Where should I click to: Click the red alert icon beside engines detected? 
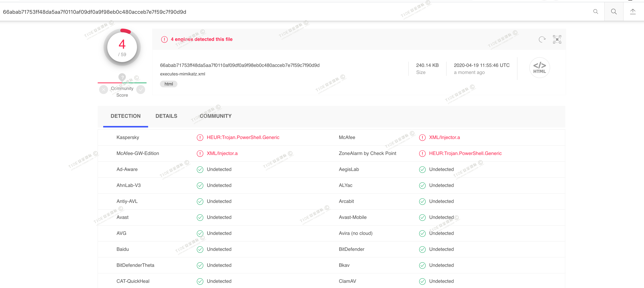coord(164,40)
